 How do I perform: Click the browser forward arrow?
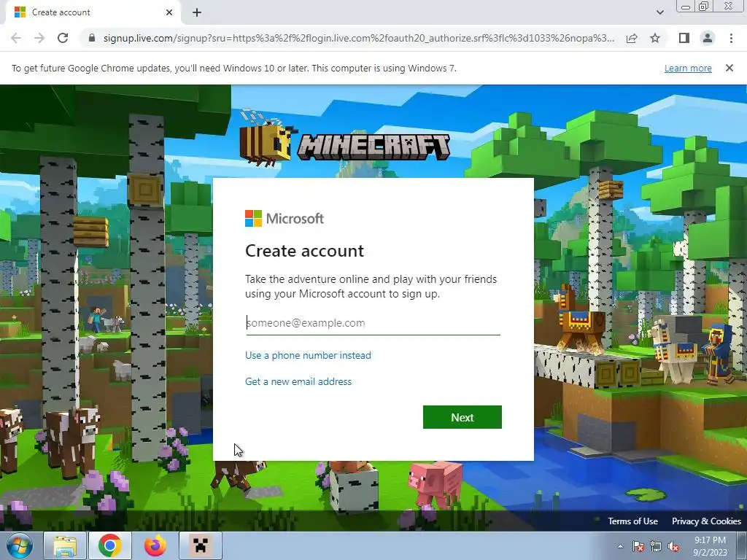[x=39, y=38]
